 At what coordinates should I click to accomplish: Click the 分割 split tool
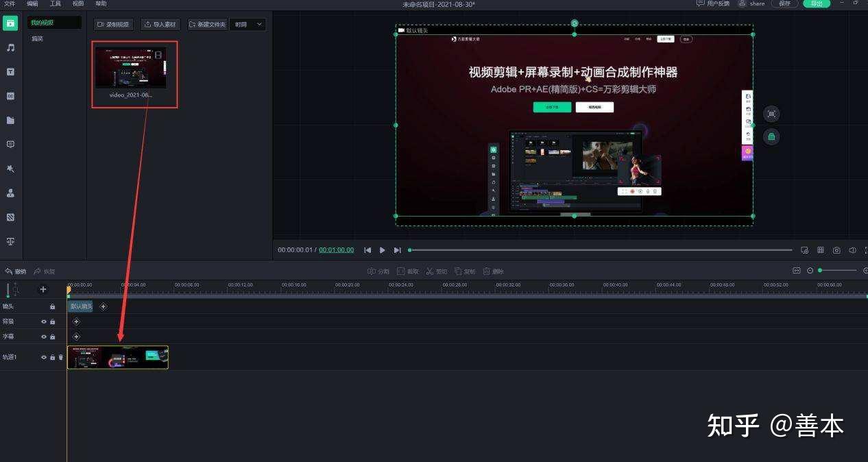(378, 271)
